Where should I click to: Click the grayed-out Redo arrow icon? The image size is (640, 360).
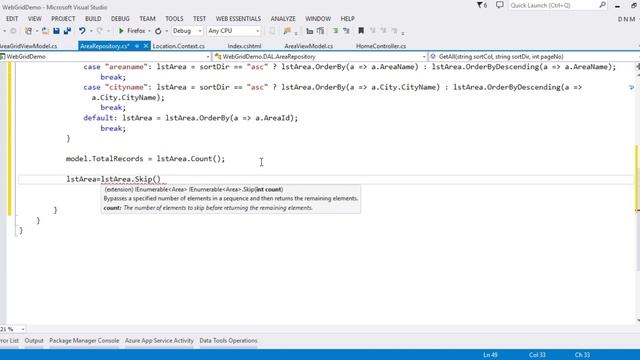click(100, 31)
